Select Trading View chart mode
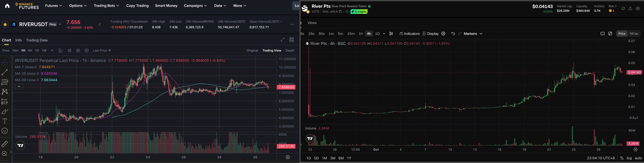The height and width of the screenshot is (163, 644). 272,50
